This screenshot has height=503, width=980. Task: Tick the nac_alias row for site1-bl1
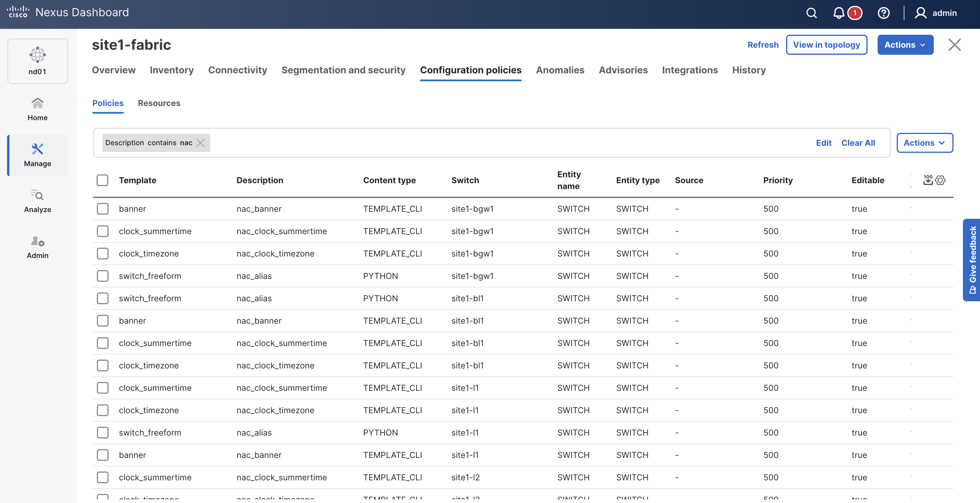[x=102, y=298]
